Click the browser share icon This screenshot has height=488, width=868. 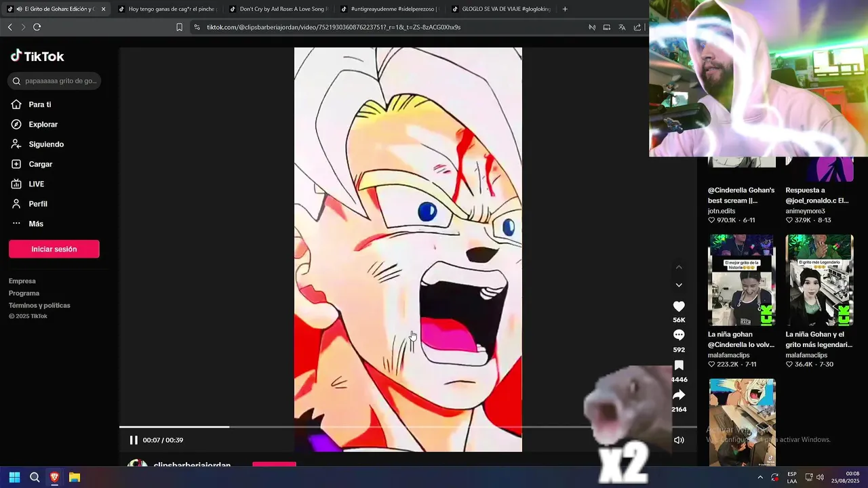pyautogui.click(x=637, y=27)
